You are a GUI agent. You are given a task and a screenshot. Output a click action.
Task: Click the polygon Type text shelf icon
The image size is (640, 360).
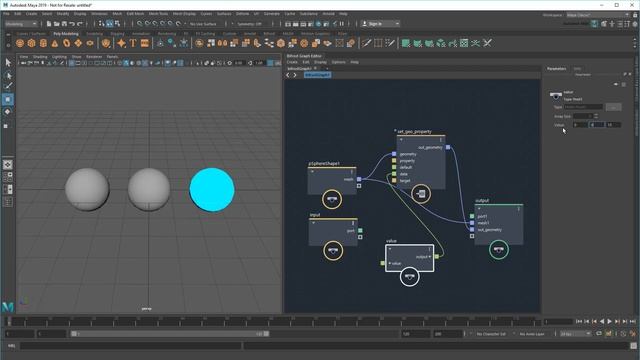[x=133, y=43]
